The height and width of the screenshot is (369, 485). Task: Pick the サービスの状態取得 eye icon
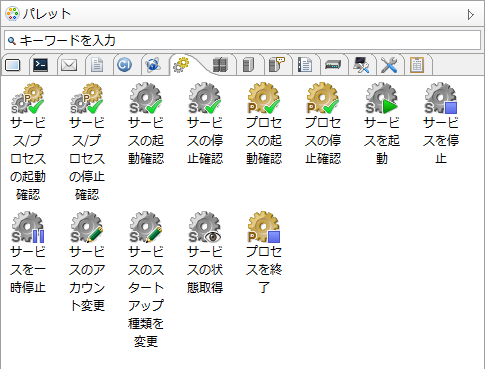click(205, 227)
